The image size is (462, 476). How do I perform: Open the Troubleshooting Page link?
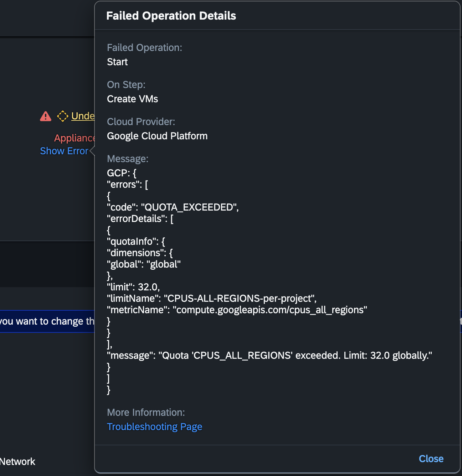coord(154,426)
